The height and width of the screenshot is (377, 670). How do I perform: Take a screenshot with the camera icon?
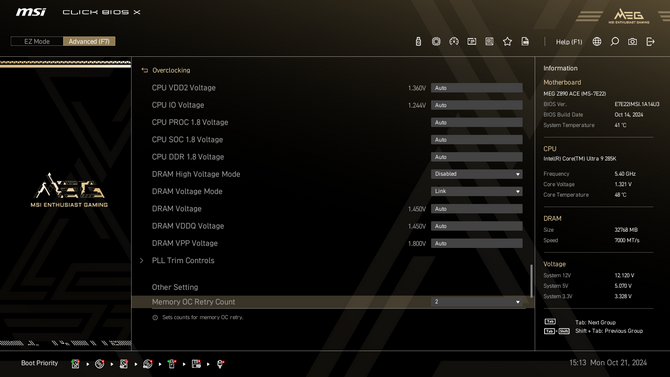pyautogui.click(x=632, y=41)
